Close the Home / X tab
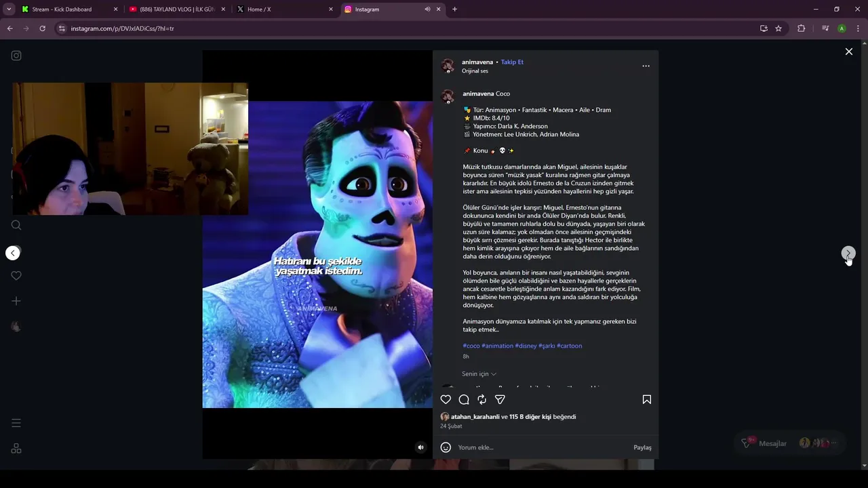Image resolution: width=868 pixels, height=488 pixels. (x=331, y=9)
